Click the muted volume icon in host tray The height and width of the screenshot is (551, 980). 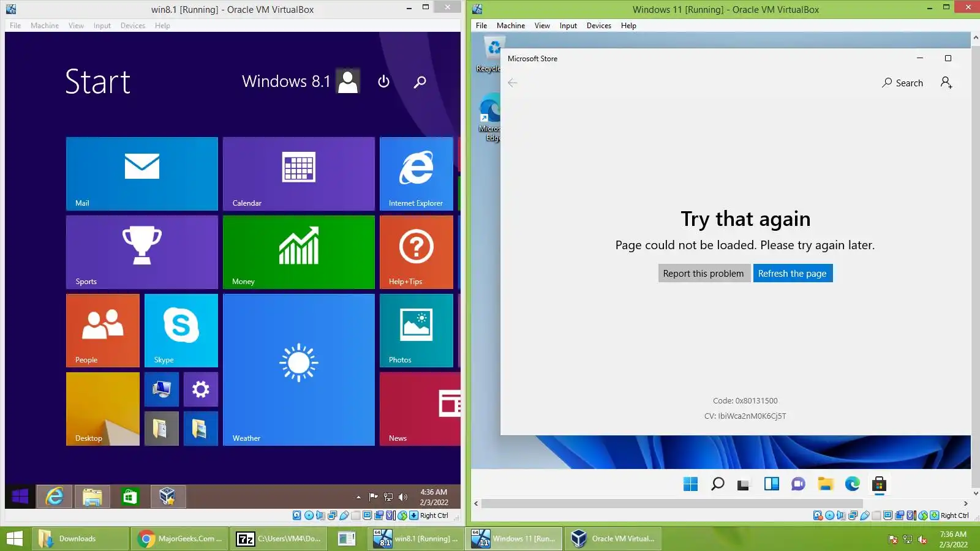(x=922, y=539)
